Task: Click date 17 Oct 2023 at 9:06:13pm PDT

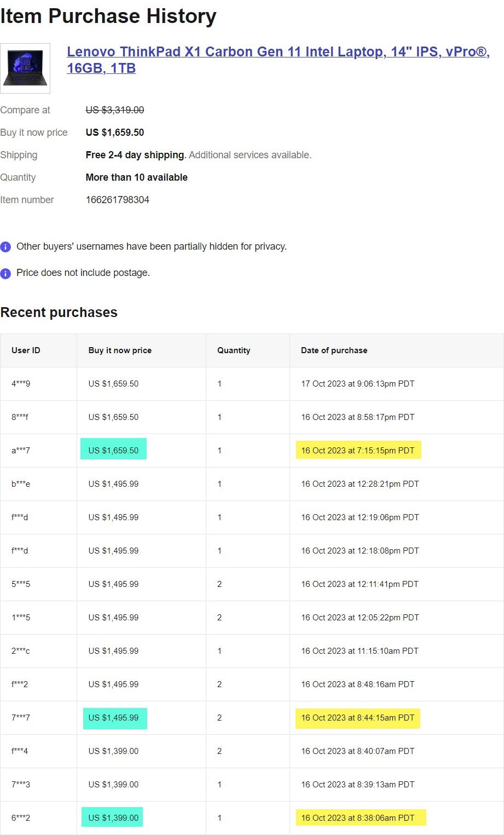Action: [x=358, y=384]
